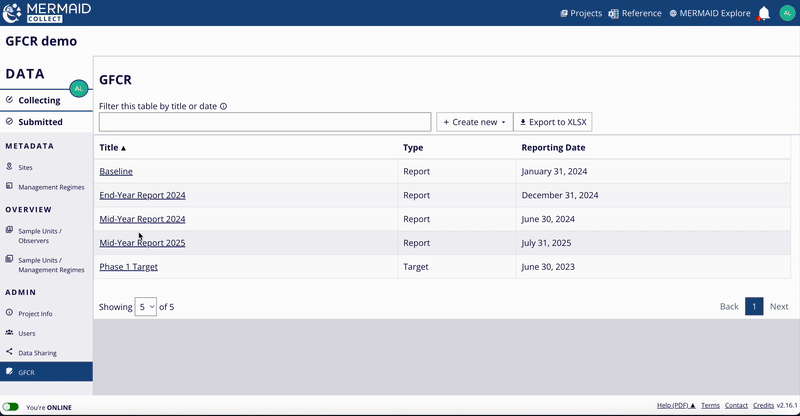The height and width of the screenshot is (416, 800).
Task: Open Help (PDF) link in footer
Action: click(x=676, y=405)
